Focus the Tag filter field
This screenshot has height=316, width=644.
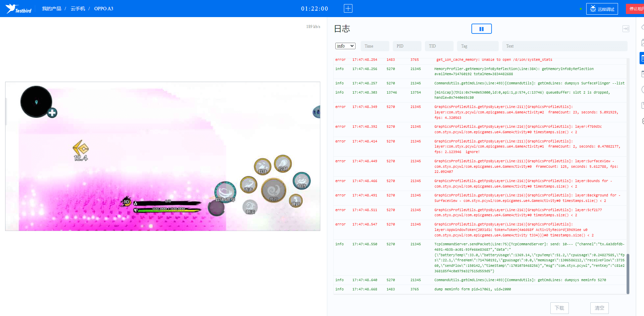click(478, 46)
